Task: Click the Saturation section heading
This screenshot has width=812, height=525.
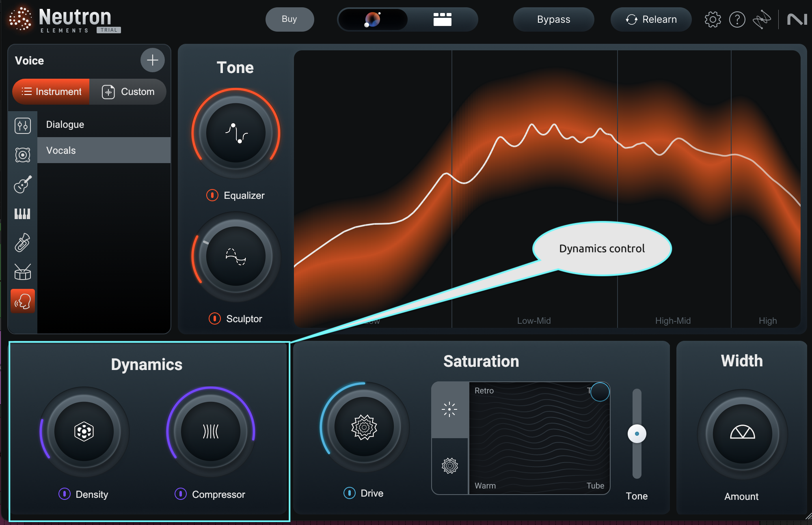Action: tap(481, 361)
